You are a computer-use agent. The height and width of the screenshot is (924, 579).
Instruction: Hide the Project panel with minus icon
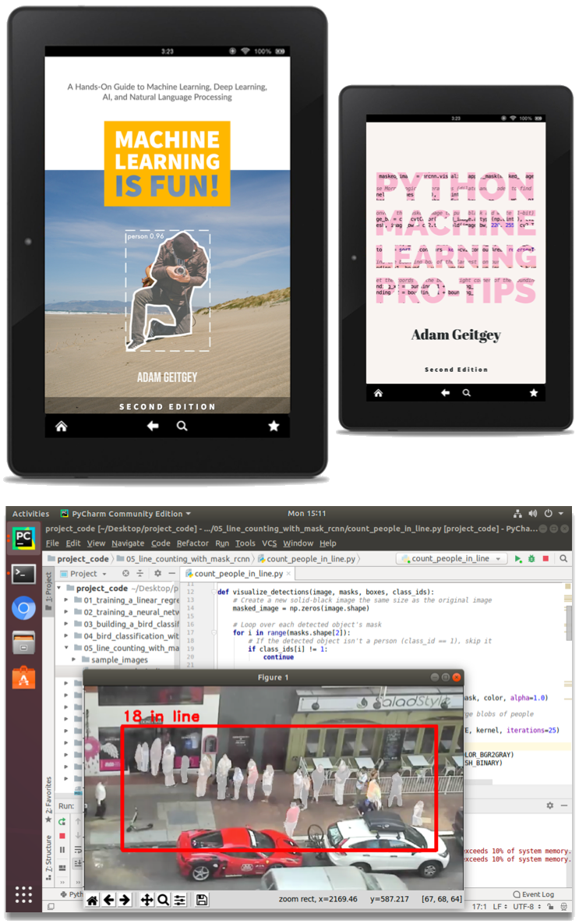(x=172, y=573)
